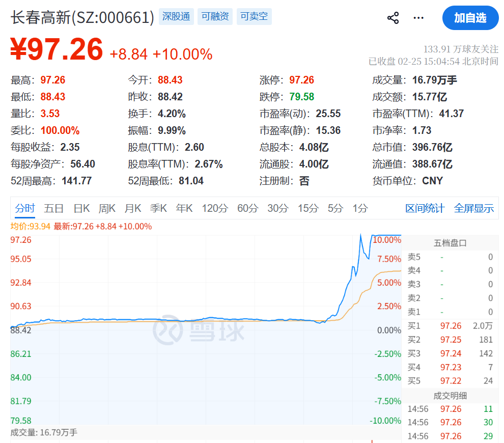Click the 成交明细 section header
The height and width of the screenshot is (443, 504).
[450, 396]
